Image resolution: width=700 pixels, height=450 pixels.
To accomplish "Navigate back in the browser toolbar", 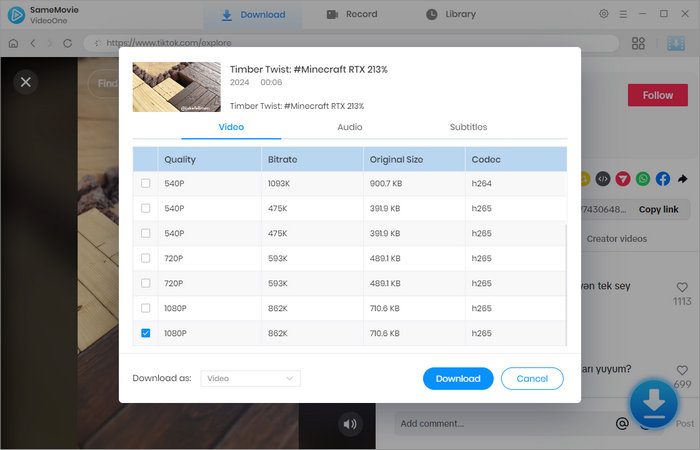I will click(33, 43).
